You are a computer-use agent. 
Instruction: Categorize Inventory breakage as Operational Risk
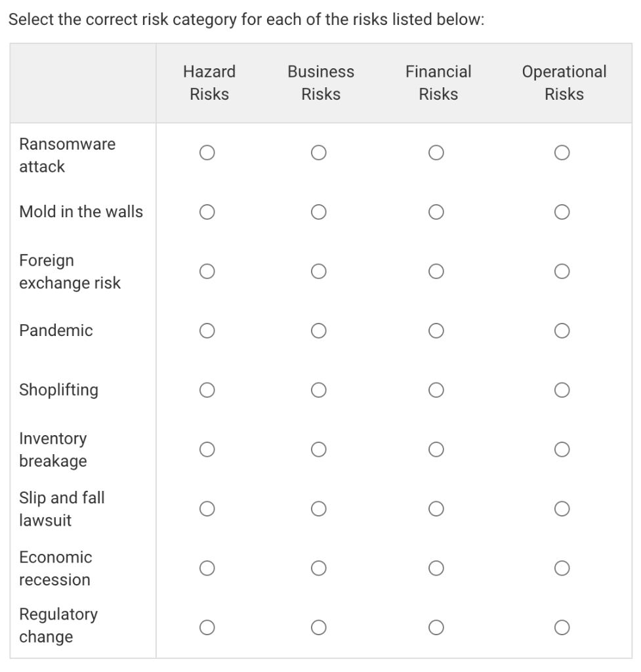(x=561, y=449)
